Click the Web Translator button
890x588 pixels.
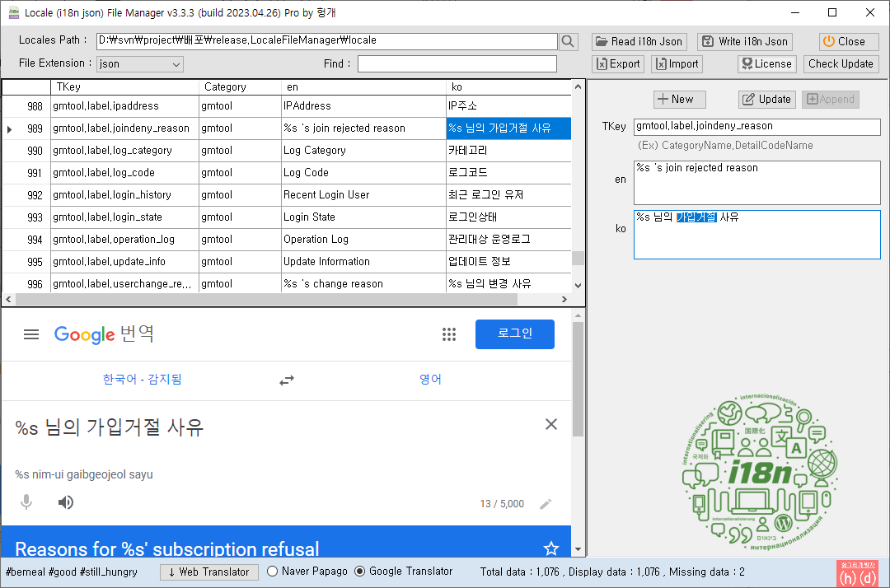tap(208, 572)
